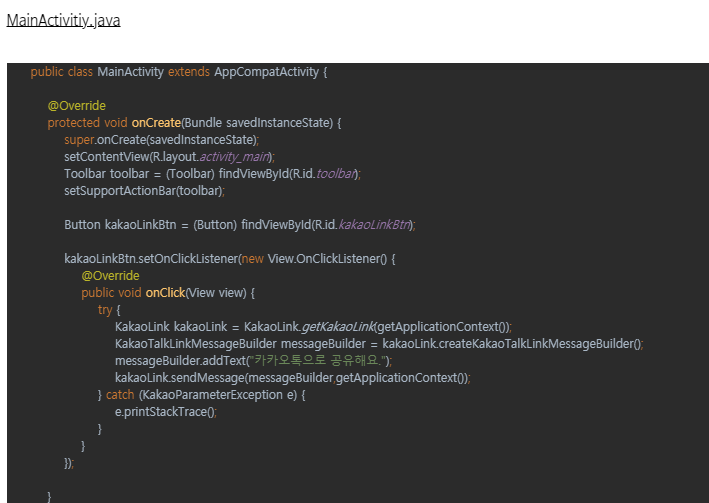This screenshot has width=709, height=503.
Task: Click the kakaoLink.sendMessage line
Action: coord(293,378)
